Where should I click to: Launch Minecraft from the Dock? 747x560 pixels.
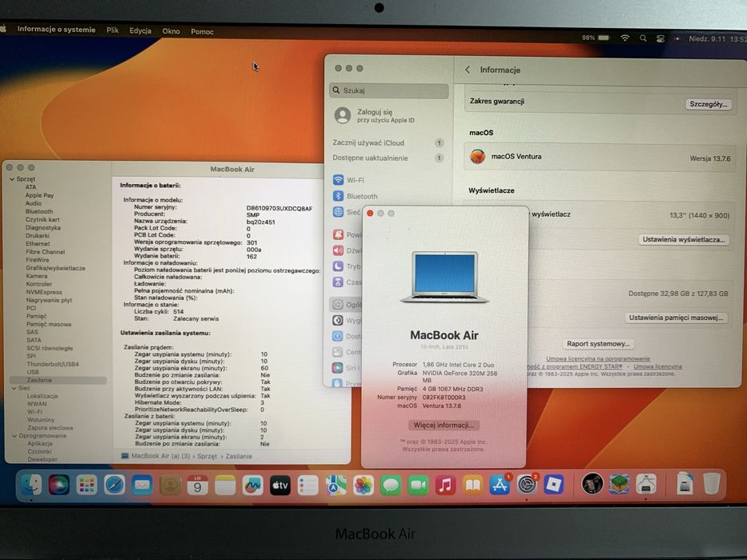(x=619, y=484)
